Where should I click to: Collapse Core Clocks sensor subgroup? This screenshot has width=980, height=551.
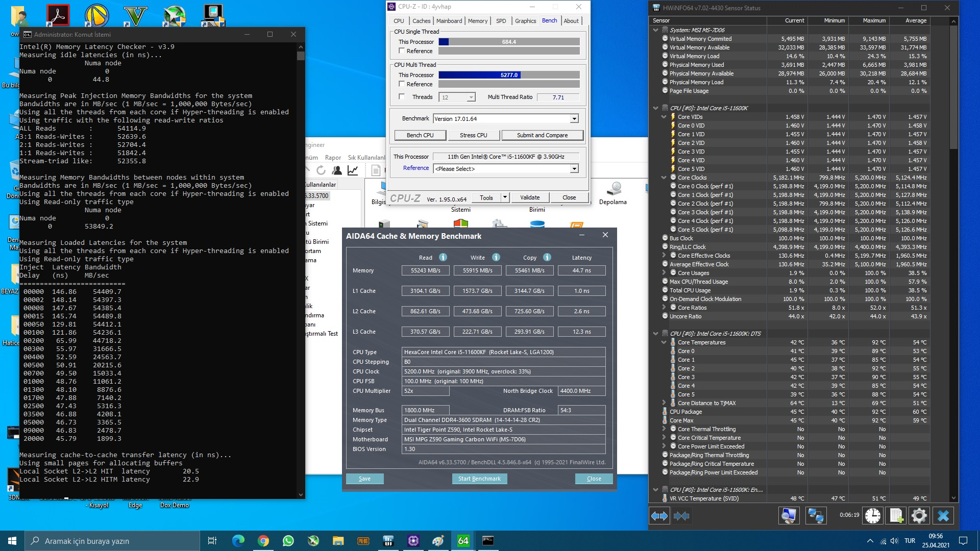pyautogui.click(x=664, y=178)
